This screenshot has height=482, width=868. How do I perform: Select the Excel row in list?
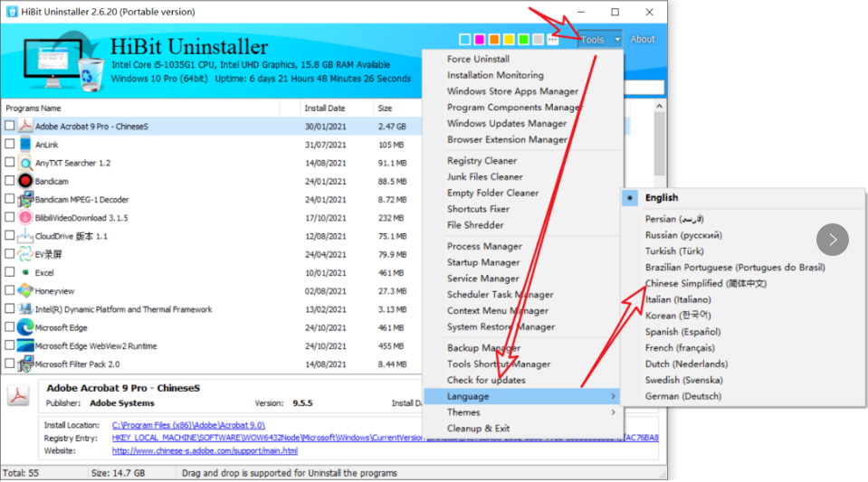pos(212,272)
